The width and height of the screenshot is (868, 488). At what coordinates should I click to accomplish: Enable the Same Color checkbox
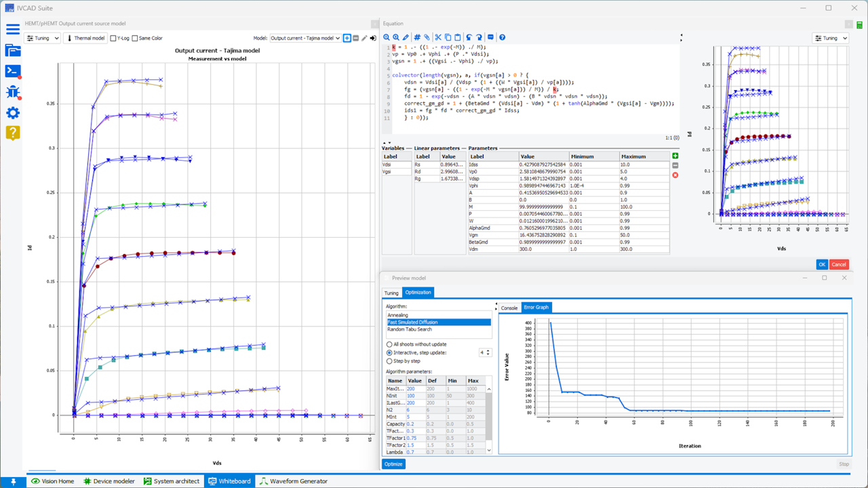pos(147,38)
